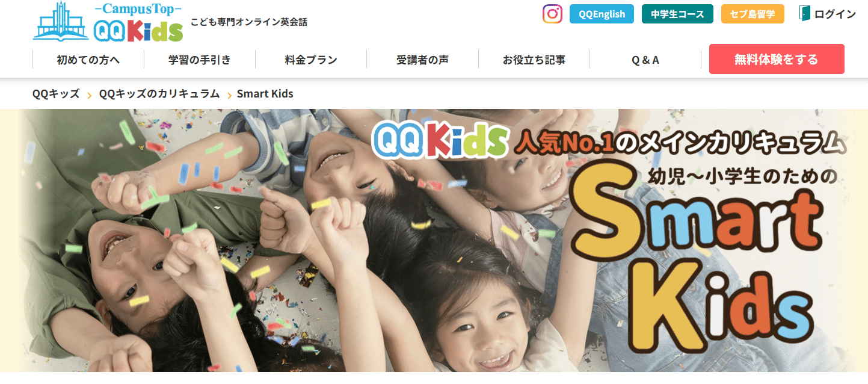Open the お役立ち記事 menu item
The height and width of the screenshot is (384, 868).
(x=534, y=60)
